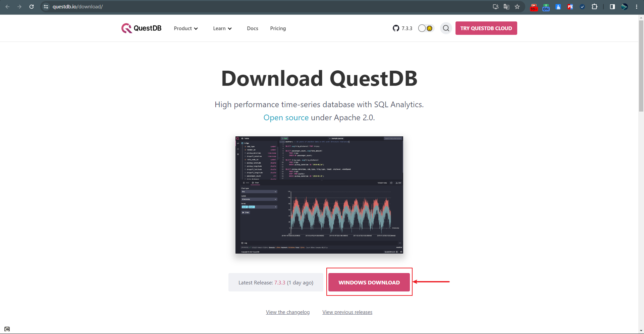This screenshot has width=644, height=334.
Task: Expand the Product dropdown menu
Action: (x=186, y=28)
